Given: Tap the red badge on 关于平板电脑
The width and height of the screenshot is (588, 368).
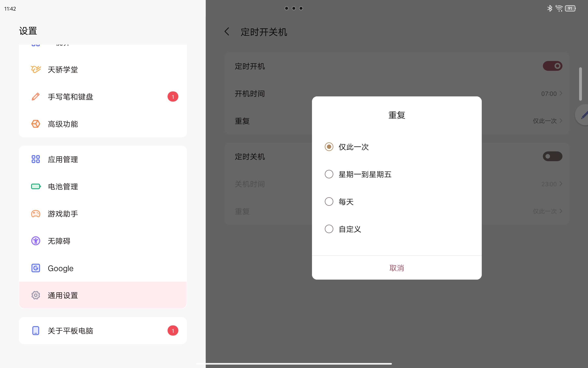Looking at the screenshot, I should point(173,331).
